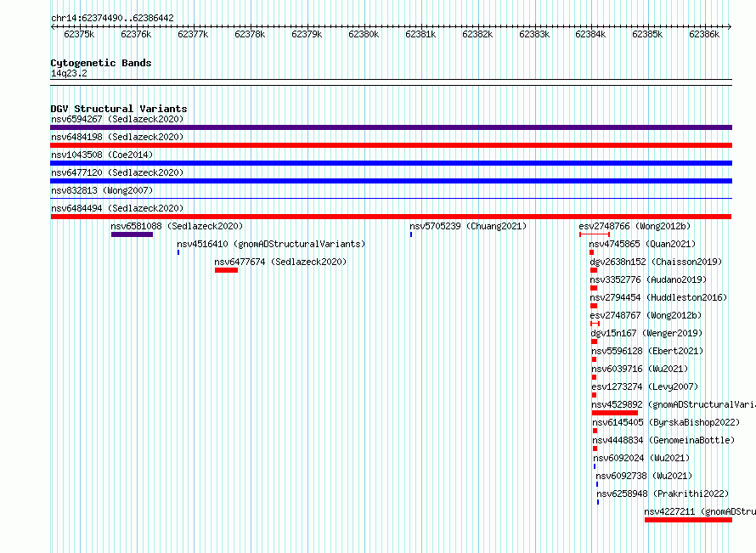Open dgv15n167 (Wenger2019) label
This screenshot has width=756, height=553.
click(647, 333)
